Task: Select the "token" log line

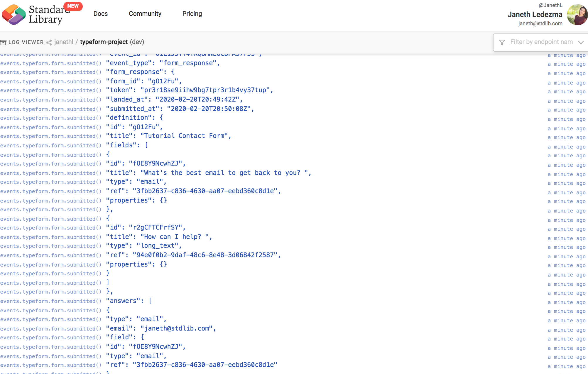Action: tap(190, 90)
